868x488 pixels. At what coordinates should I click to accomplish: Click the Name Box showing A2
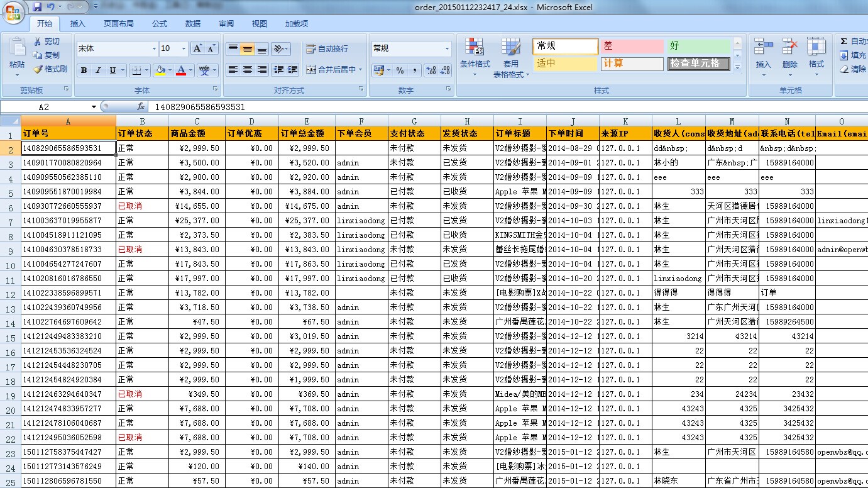coord(44,106)
